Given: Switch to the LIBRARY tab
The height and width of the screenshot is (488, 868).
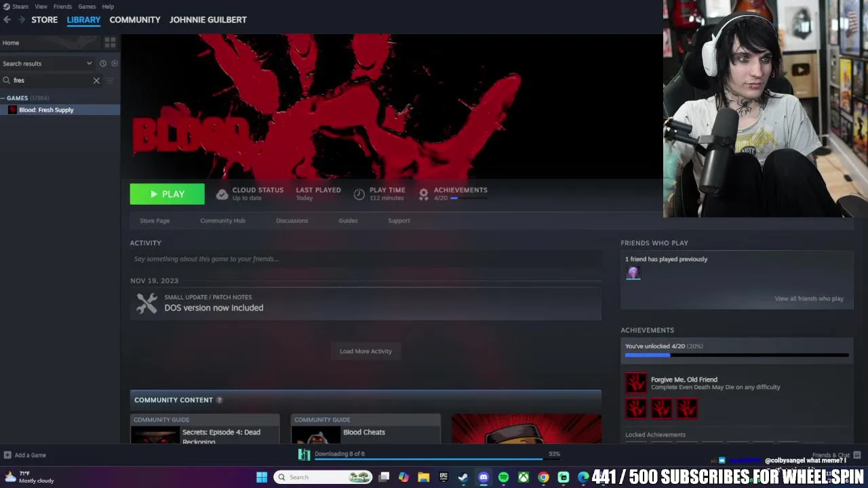Looking at the screenshot, I should (83, 20).
